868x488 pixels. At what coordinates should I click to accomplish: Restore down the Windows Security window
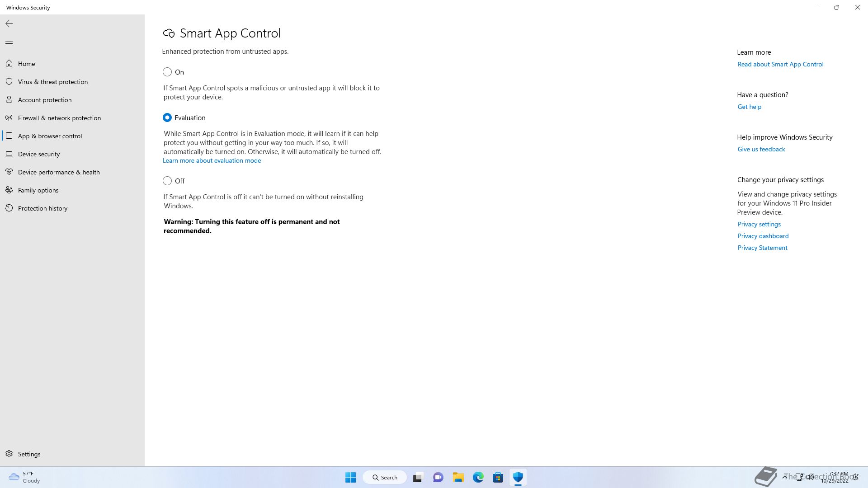[x=837, y=7]
